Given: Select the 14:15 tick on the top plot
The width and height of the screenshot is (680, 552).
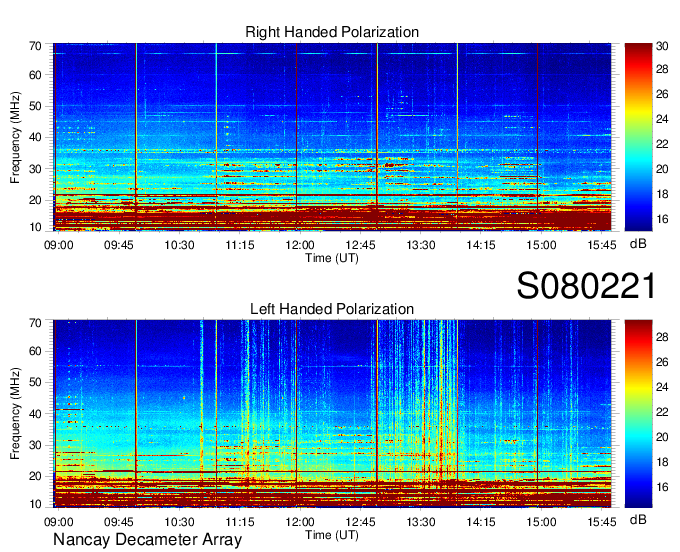Looking at the screenshot, I should coord(481,245).
